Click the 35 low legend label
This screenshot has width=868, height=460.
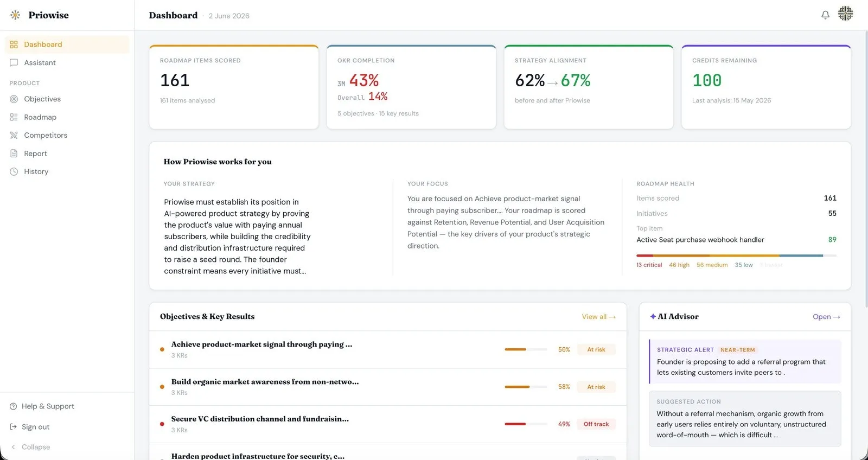point(744,265)
